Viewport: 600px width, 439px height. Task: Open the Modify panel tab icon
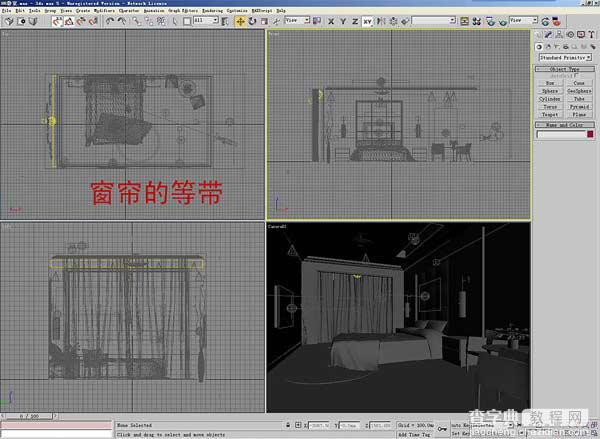tap(548, 35)
